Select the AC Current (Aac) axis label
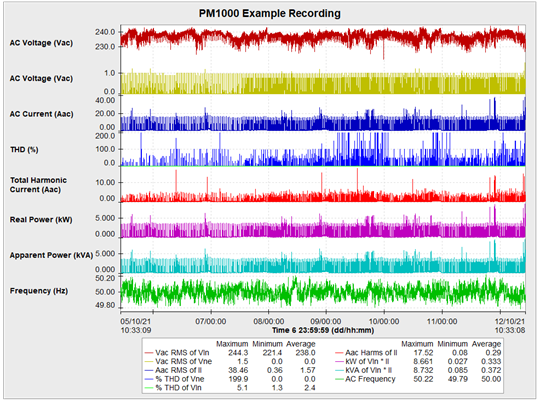Image resolution: width=540 pixels, height=404 pixels. click(41, 114)
